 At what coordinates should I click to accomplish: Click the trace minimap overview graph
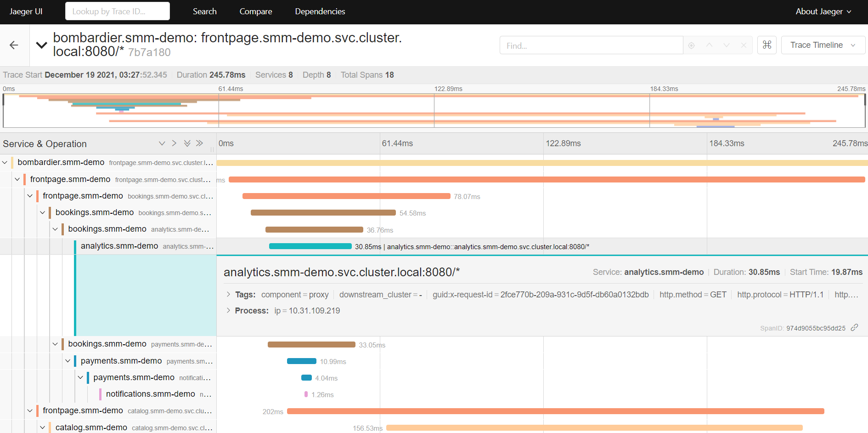[434, 110]
